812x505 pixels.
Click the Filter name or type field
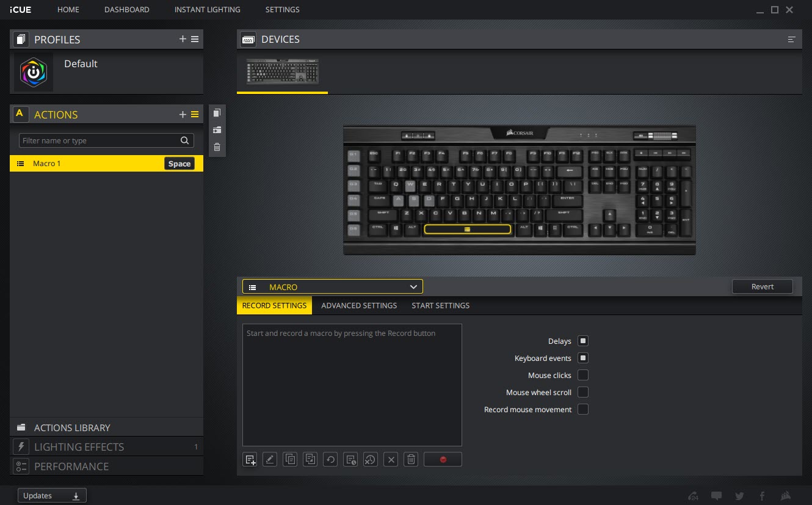click(106, 140)
